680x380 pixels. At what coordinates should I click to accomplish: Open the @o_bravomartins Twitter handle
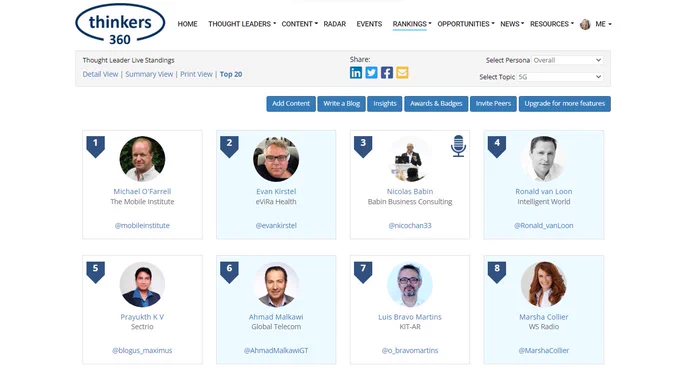coord(410,351)
